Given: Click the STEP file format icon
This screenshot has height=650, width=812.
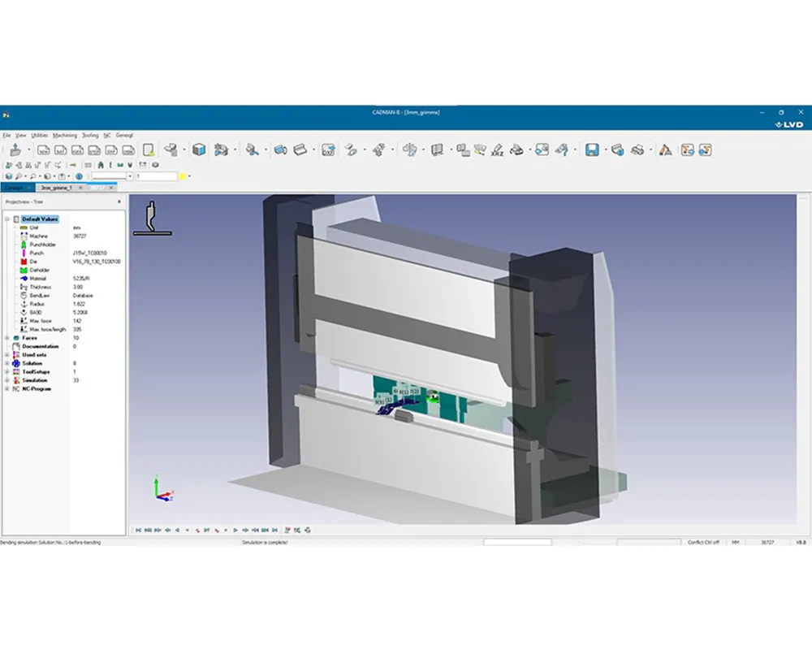Looking at the screenshot, I should tap(94, 150).
